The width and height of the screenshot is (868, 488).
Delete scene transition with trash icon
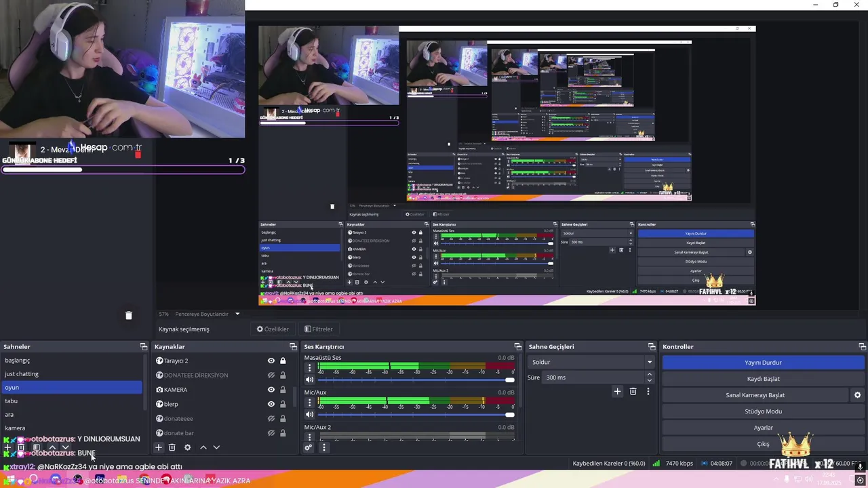[633, 391]
